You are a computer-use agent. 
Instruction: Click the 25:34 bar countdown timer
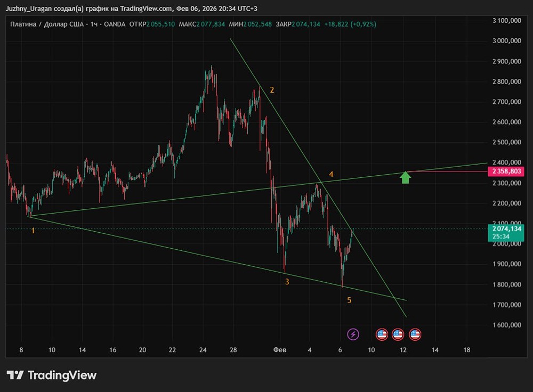tap(501, 236)
